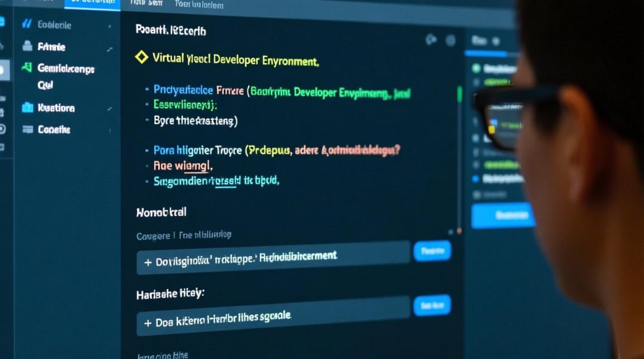Viewport: 644px width, 359px height.
Task: Click the blue folder icon beside Kuetiora
Action: [x=27, y=108]
